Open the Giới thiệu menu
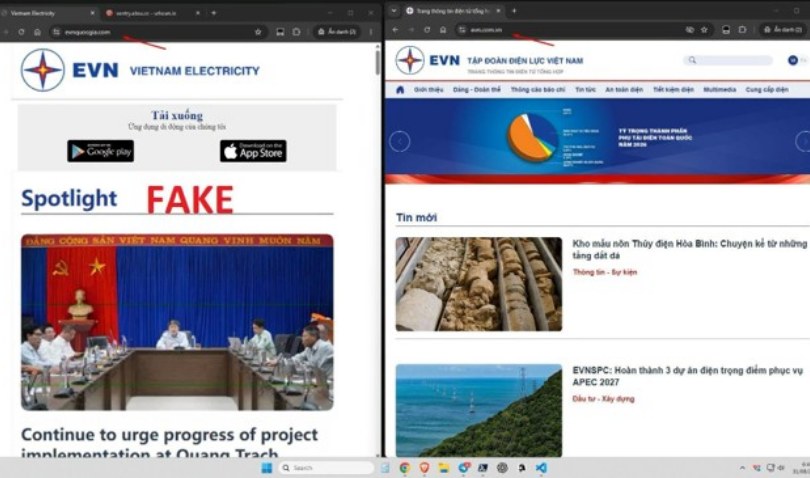 tap(428, 90)
